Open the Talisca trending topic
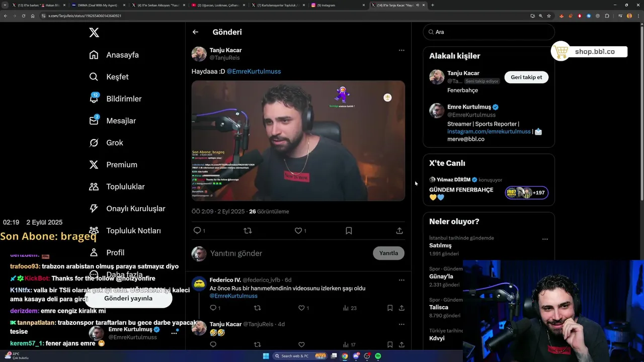This screenshot has height=362, width=644. 439,307
